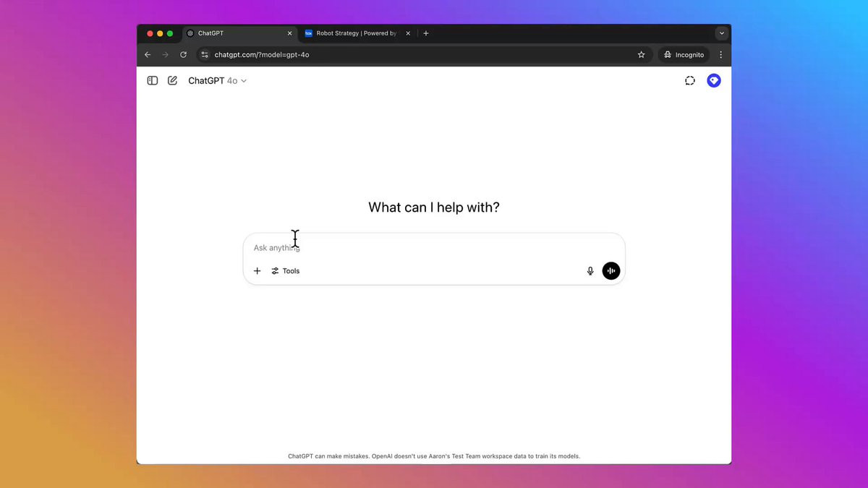Click the yellow minimize window button
The image size is (868, 488).
coord(160,33)
